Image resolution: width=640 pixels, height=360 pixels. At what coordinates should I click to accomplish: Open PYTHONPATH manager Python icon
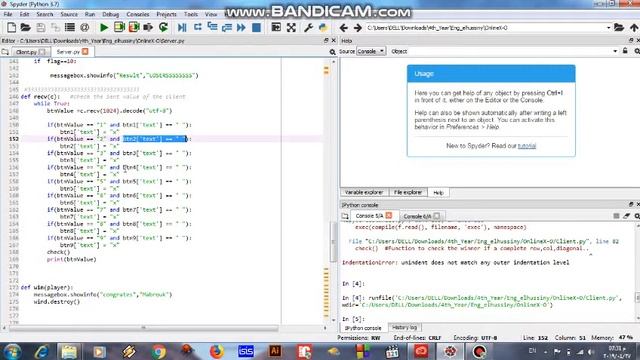pyautogui.click(x=323, y=28)
